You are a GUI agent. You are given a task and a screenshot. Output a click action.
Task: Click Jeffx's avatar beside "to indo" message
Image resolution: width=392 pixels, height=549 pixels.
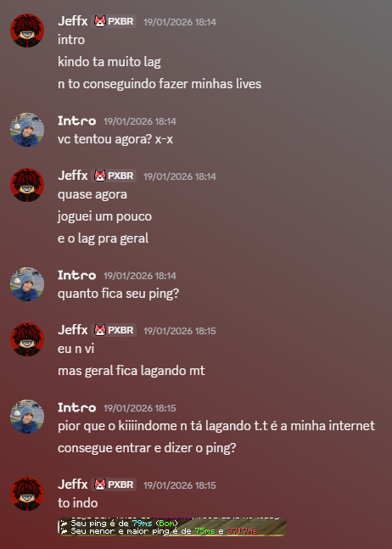point(27,494)
